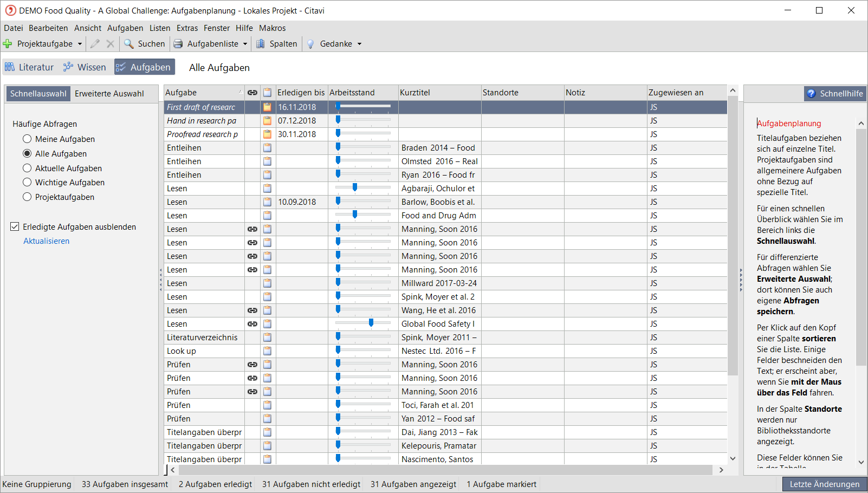Open the Listen menu
The image size is (868, 493).
point(160,28)
